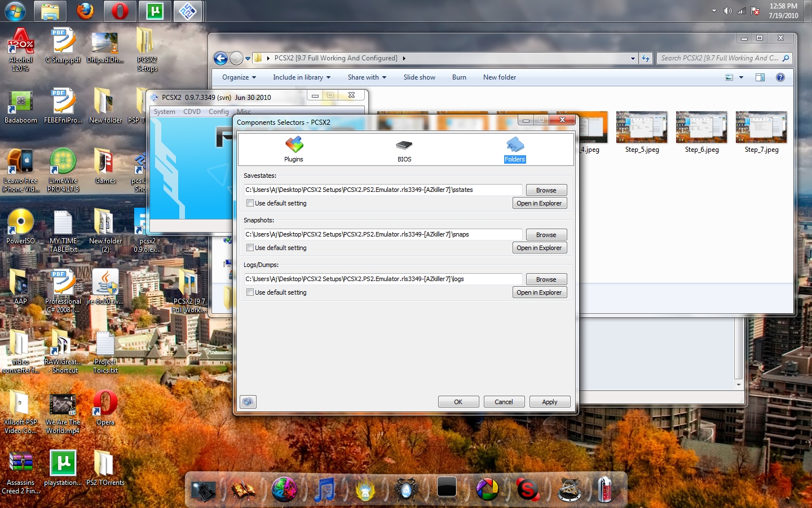Image resolution: width=812 pixels, height=508 pixels.
Task: Launch Opera from taskbar
Action: click(120, 11)
